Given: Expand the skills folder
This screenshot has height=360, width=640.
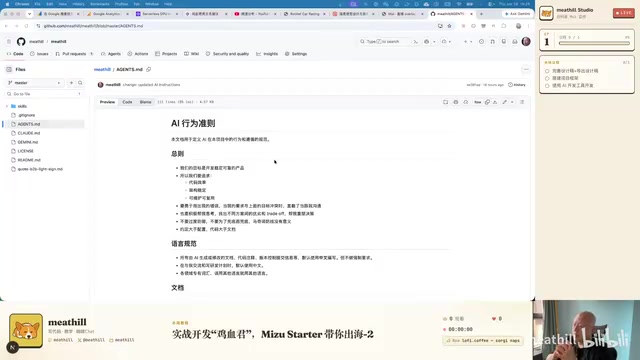Looking at the screenshot, I should coord(7,106).
